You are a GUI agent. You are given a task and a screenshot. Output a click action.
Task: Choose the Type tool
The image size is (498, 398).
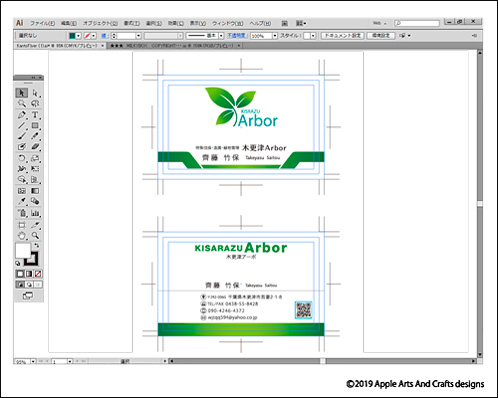point(35,115)
